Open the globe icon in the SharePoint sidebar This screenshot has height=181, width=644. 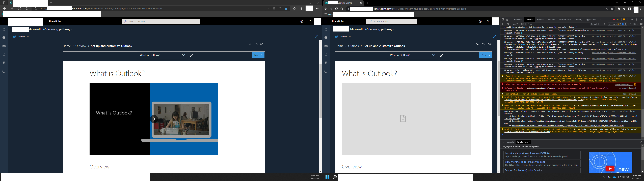coord(4,38)
